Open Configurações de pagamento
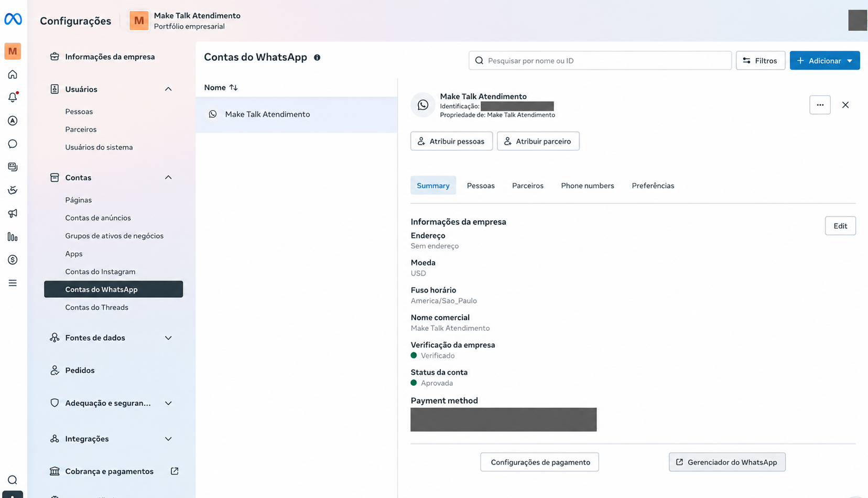The image size is (868, 498). [x=539, y=462]
